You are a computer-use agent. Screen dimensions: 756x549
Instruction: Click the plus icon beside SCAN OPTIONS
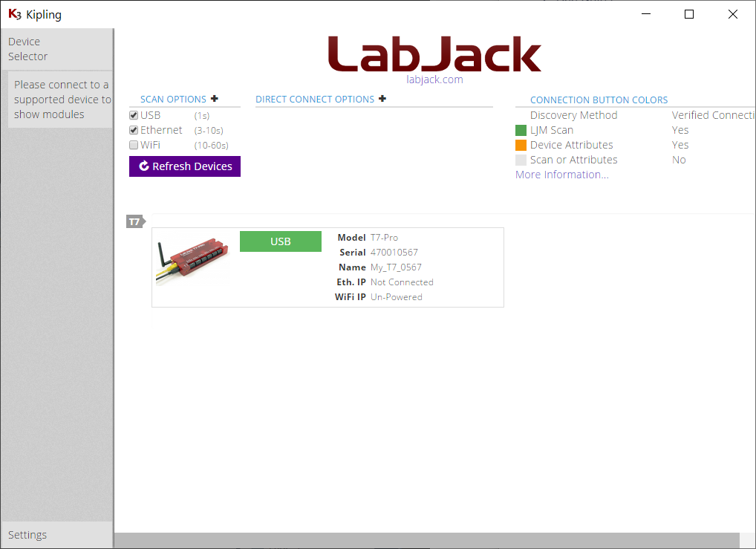[215, 99]
